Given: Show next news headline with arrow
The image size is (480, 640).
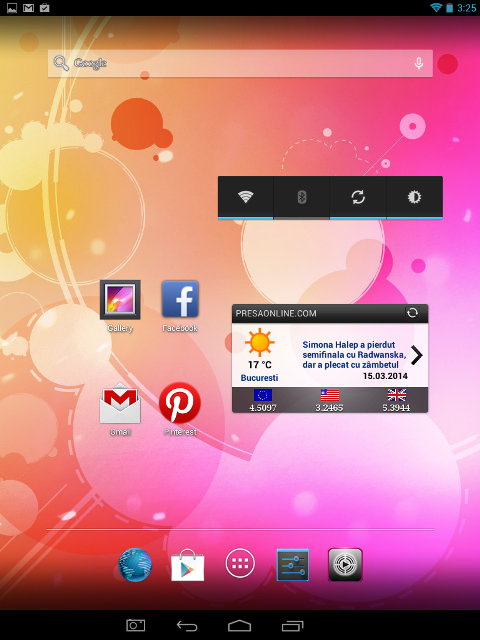Looking at the screenshot, I should click(x=417, y=355).
